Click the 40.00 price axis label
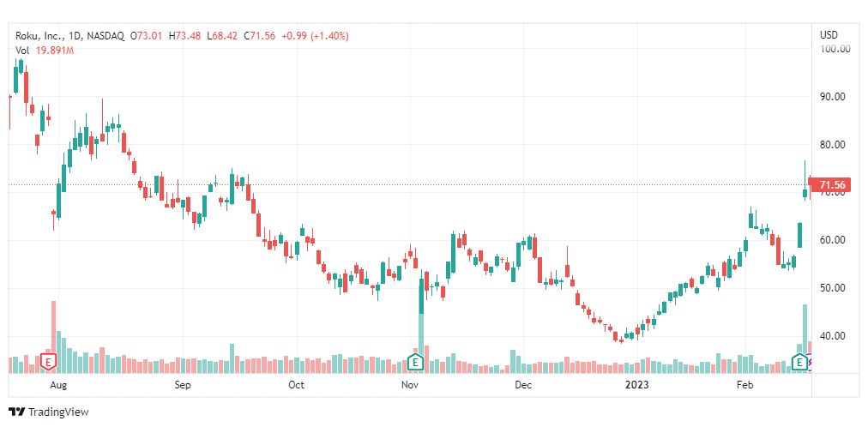The image size is (868, 427). (833, 336)
